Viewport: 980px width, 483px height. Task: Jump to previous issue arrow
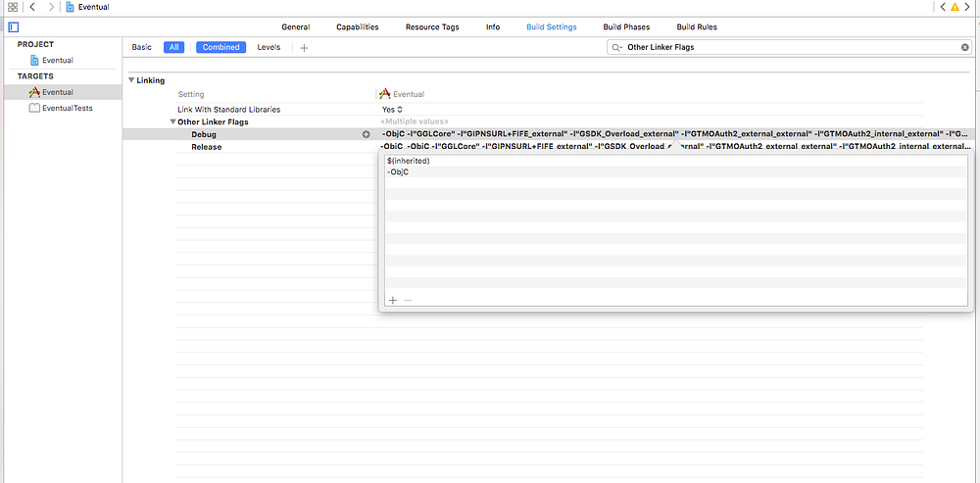tap(943, 8)
